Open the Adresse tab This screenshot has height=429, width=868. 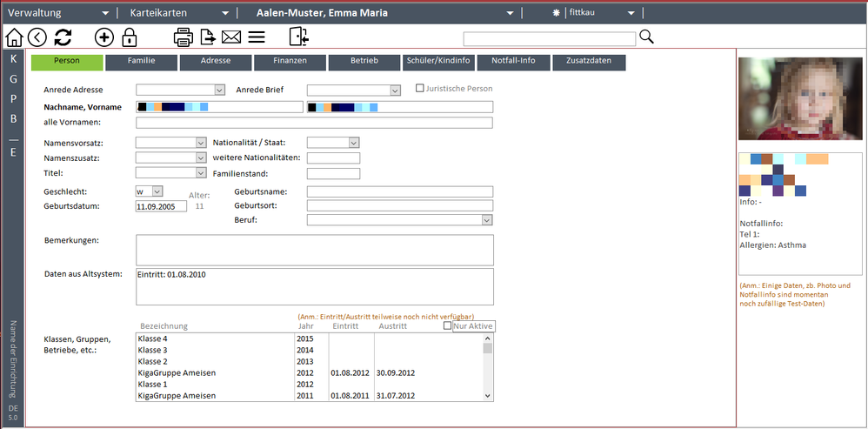216,63
